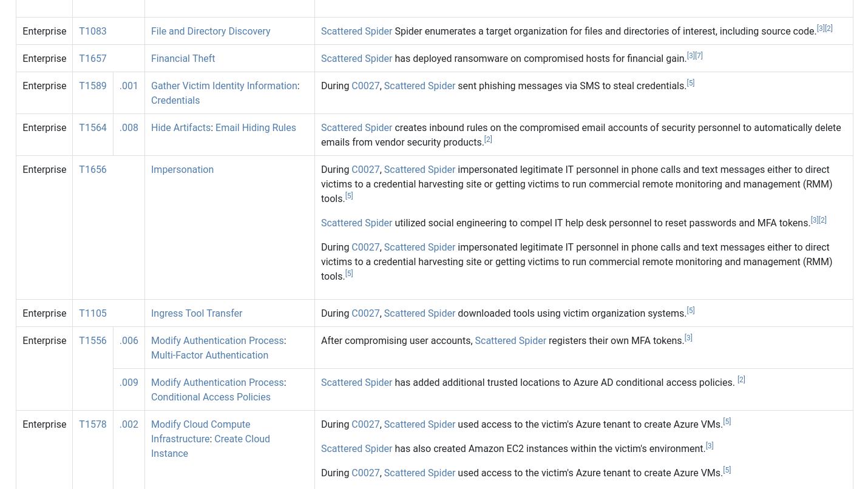Open the Credentials sub-technique link

coord(175,100)
